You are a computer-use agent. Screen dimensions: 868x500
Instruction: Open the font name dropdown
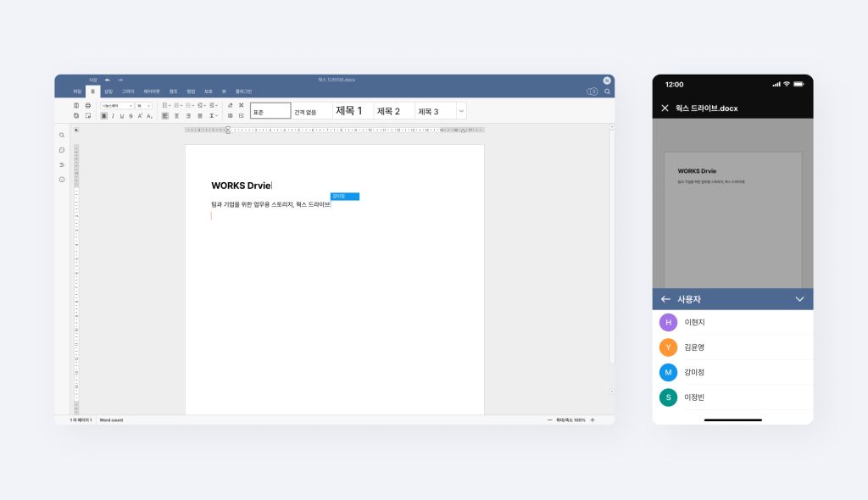117,106
